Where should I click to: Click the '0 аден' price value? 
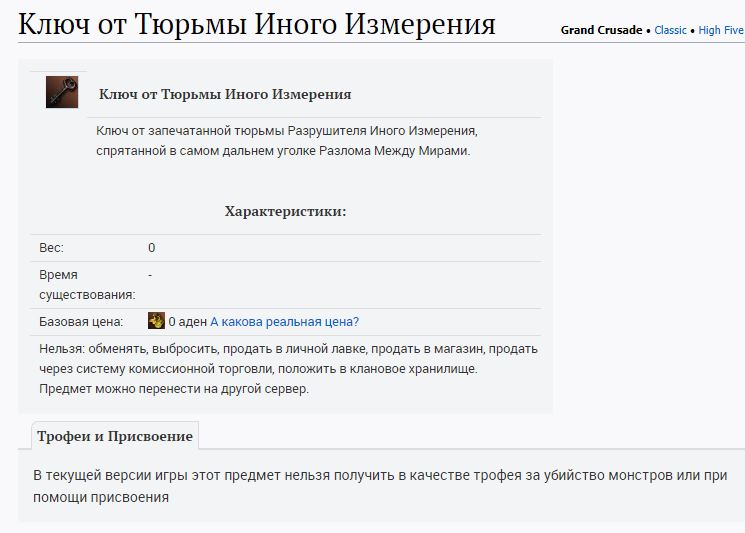point(187,322)
